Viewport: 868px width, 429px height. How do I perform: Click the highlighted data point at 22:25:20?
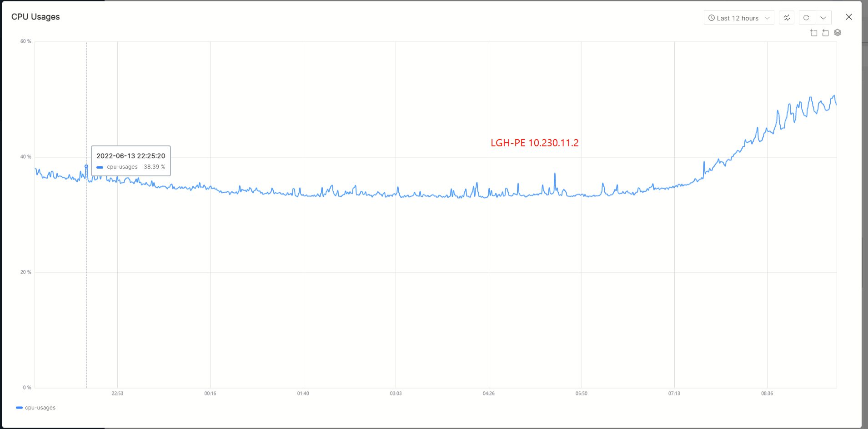pyautogui.click(x=86, y=166)
